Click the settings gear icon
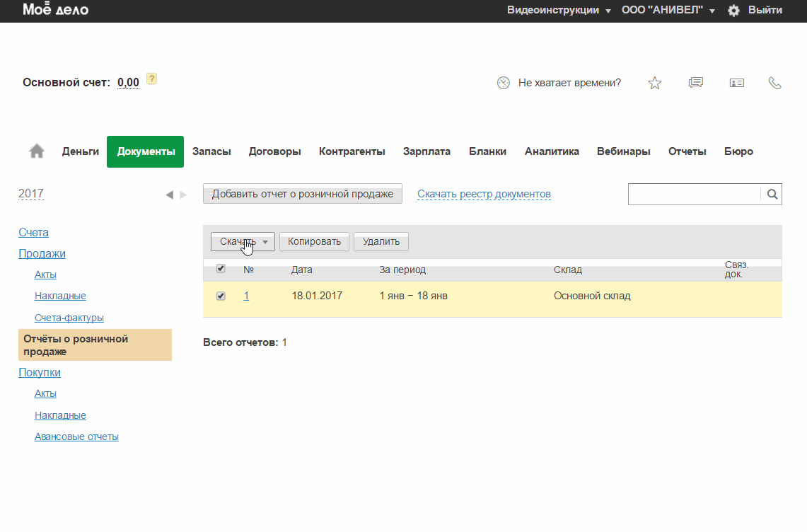 [x=733, y=11]
